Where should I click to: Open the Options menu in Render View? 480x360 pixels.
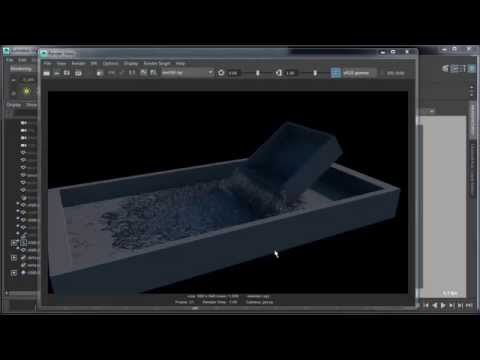coord(110,63)
